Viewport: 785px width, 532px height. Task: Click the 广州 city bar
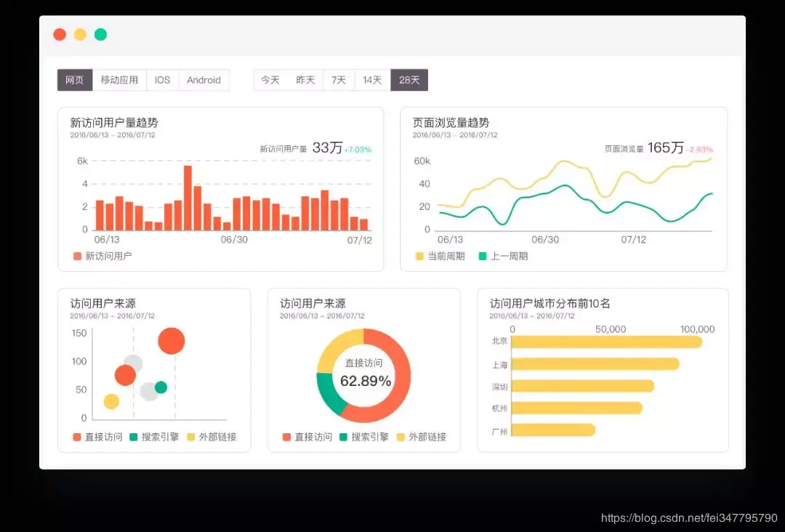click(553, 430)
